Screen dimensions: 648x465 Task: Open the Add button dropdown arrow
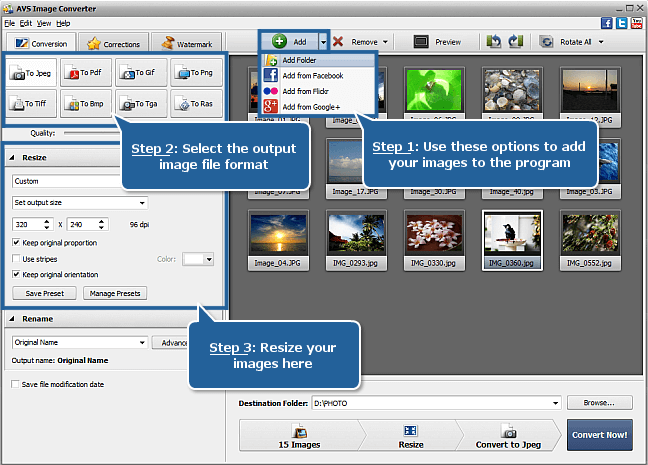[324, 42]
